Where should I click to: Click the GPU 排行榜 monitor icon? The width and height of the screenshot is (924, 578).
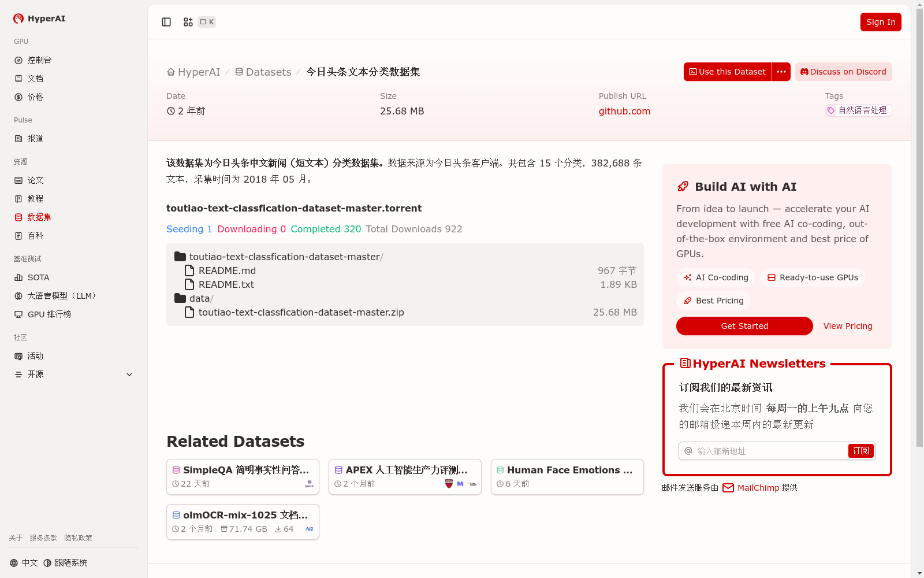coord(18,314)
